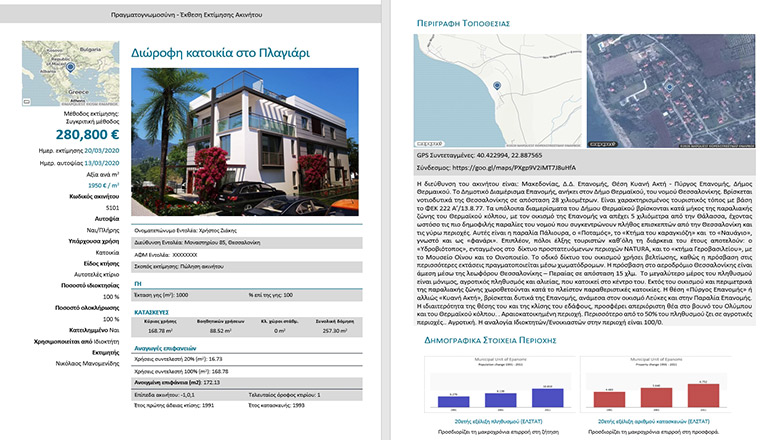Click the shortest blue bar in the population chart
Viewport: 770px width, 440px height.
pyautogui.click(x=453, y=402)
